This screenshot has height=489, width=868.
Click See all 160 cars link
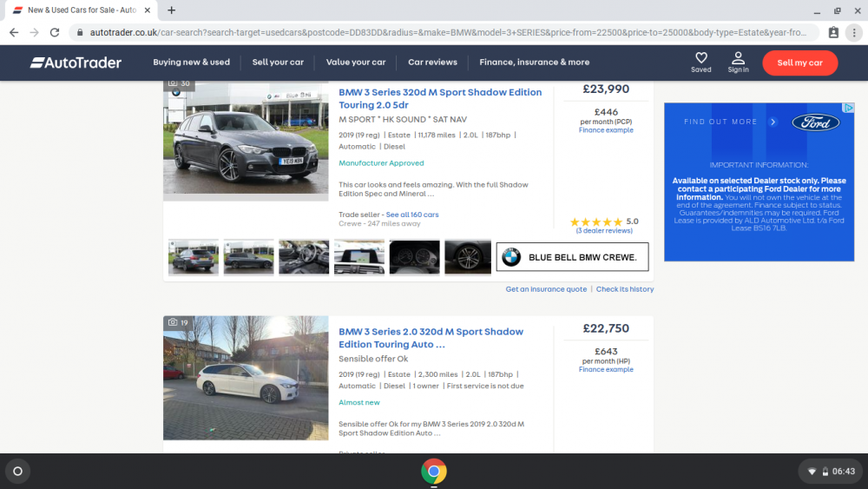click(411, 215)
